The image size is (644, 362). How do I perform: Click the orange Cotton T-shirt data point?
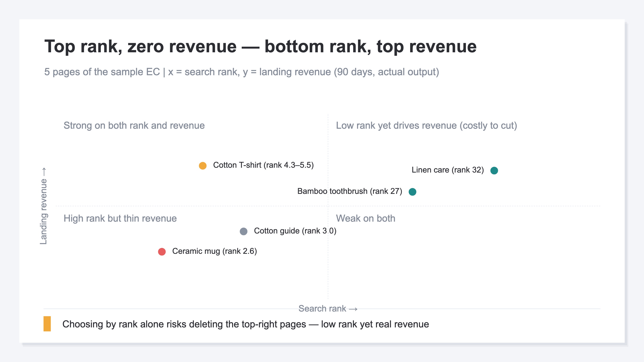point(202,166)
